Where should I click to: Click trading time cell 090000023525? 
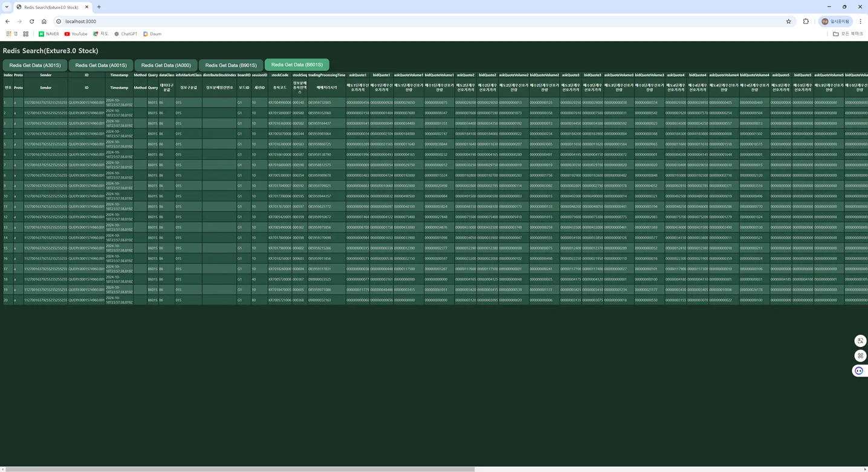pyautogui.click(x=326, y=279)
